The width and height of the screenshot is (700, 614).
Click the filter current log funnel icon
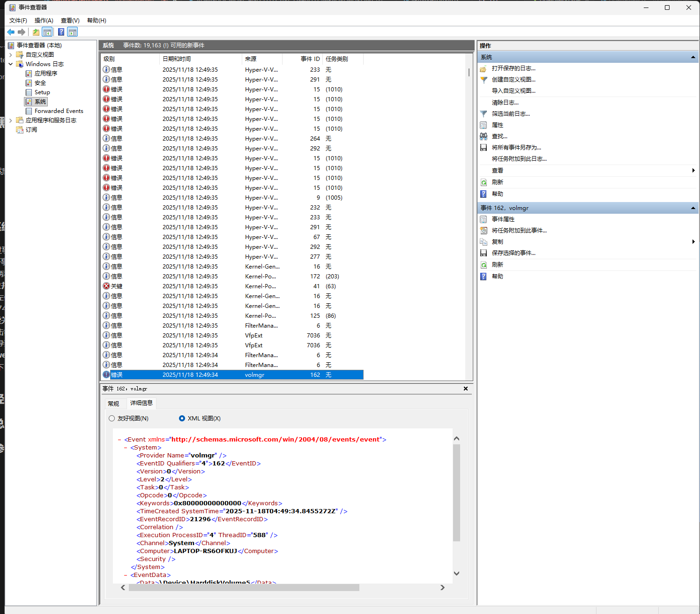point(484,114)
